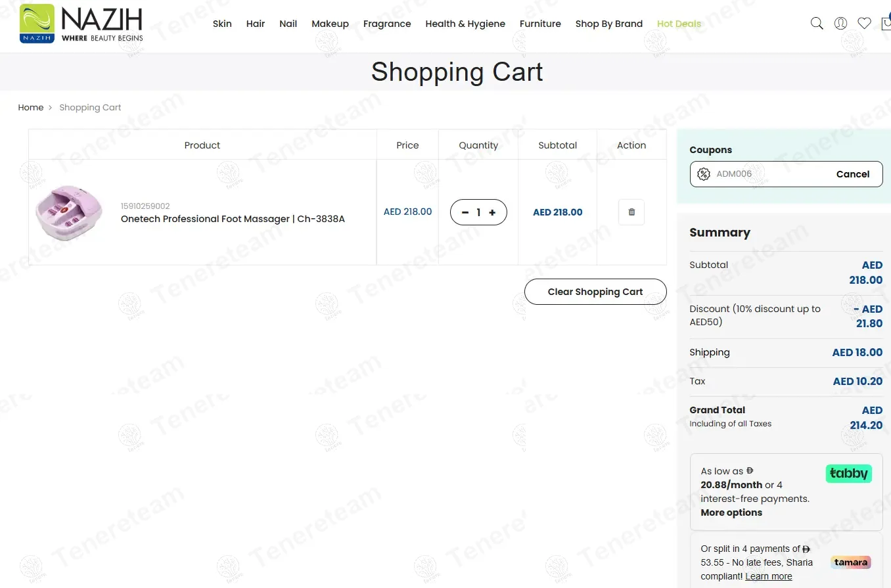Click the Summary heading

click(720, 233)
